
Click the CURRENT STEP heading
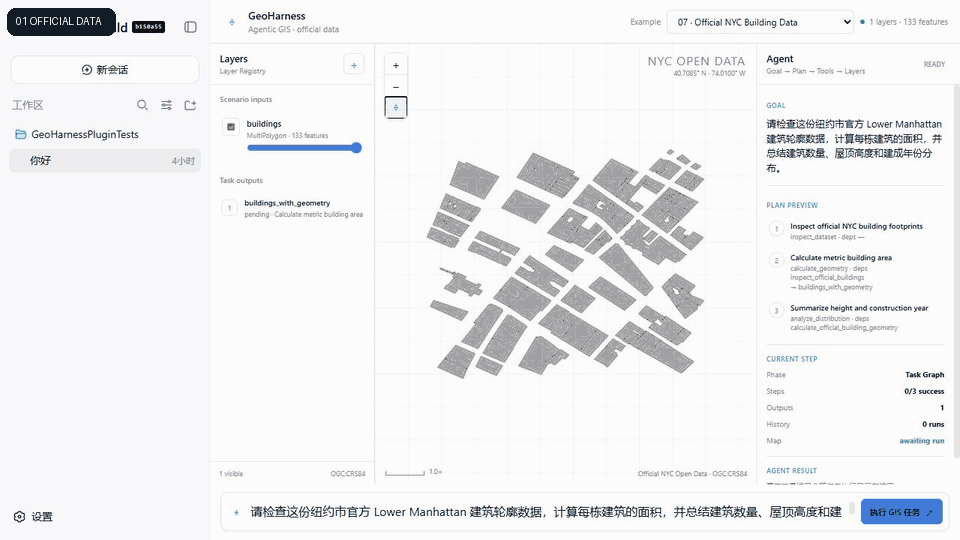point(792,359)
